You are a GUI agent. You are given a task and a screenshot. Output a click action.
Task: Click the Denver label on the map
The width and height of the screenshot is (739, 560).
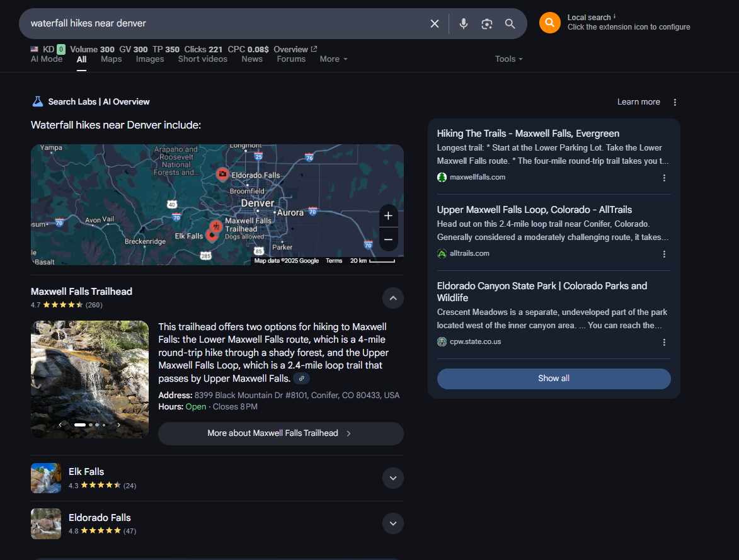click(257, 203)
